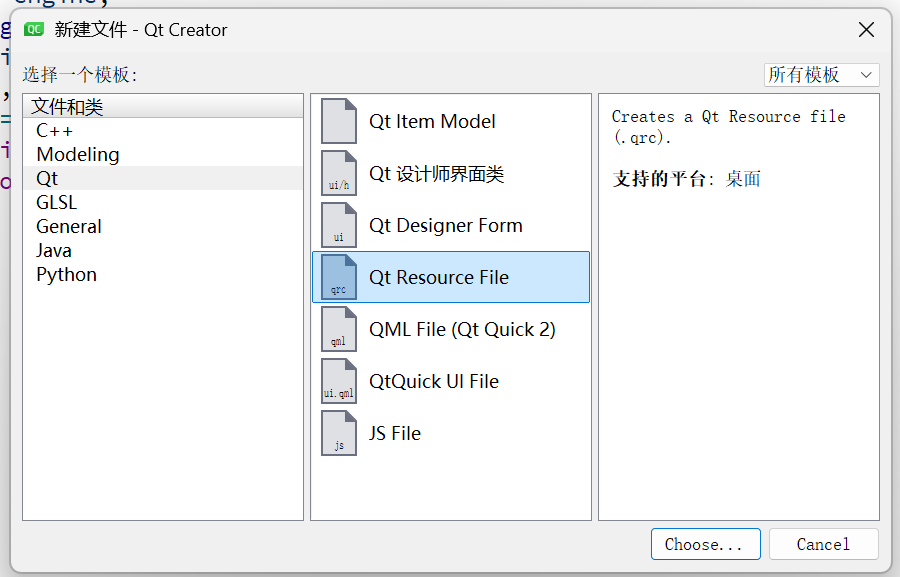Select QML File (Qt Quick 2) template
This screenshot has width=900, height=577.
[451, 329]
